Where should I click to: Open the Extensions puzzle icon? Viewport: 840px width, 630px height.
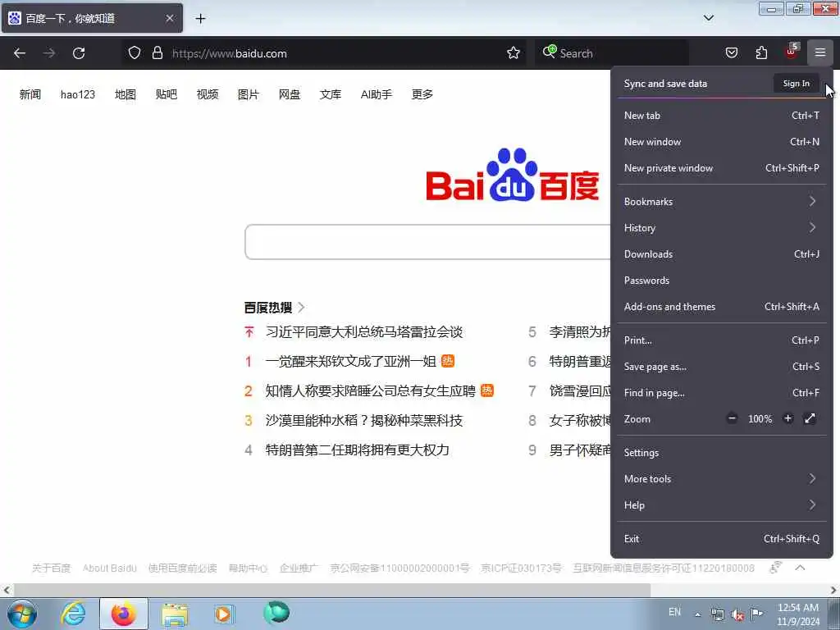pos(761,52)
